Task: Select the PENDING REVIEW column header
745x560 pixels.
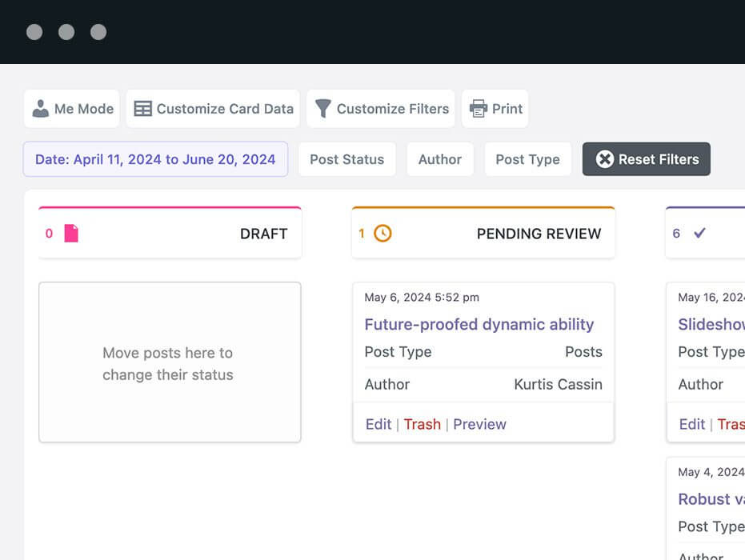Action: click(x=483, y=233)
